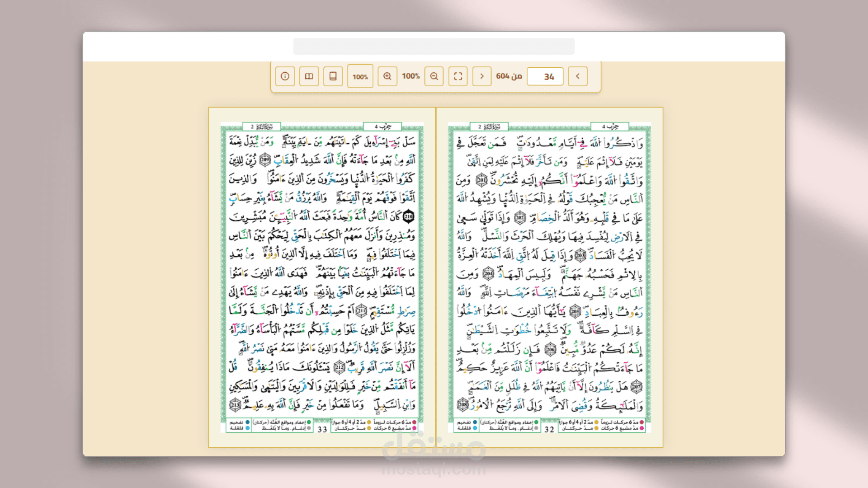Zoom in with the magnifier plus icon

pyautogui.click(x=387, y=76)
